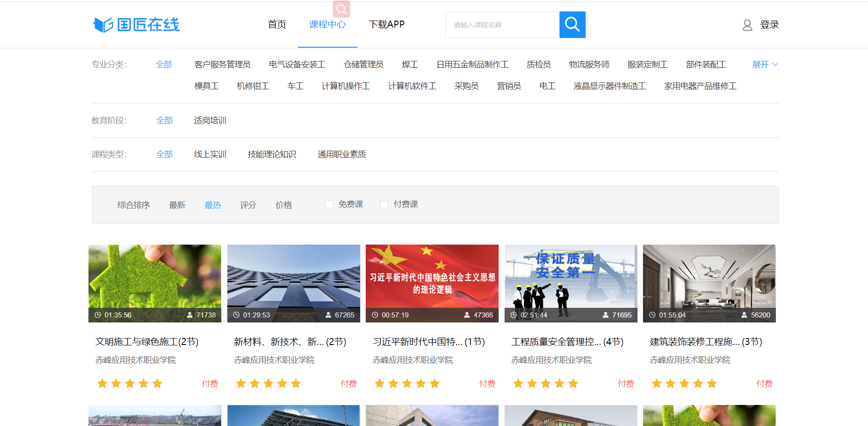This screenshot has height=426, width=868.
Task: Focus the course name search field
Action: point(502,25)
